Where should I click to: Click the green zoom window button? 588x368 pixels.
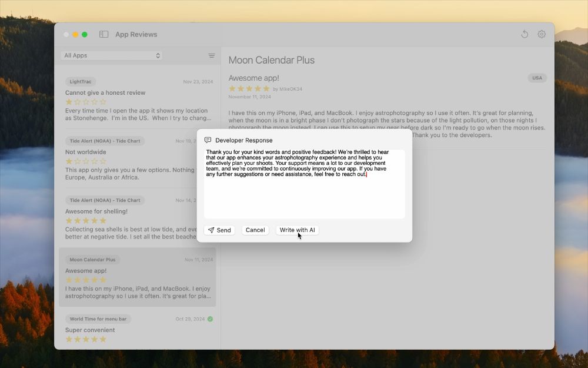pos(85,35)
